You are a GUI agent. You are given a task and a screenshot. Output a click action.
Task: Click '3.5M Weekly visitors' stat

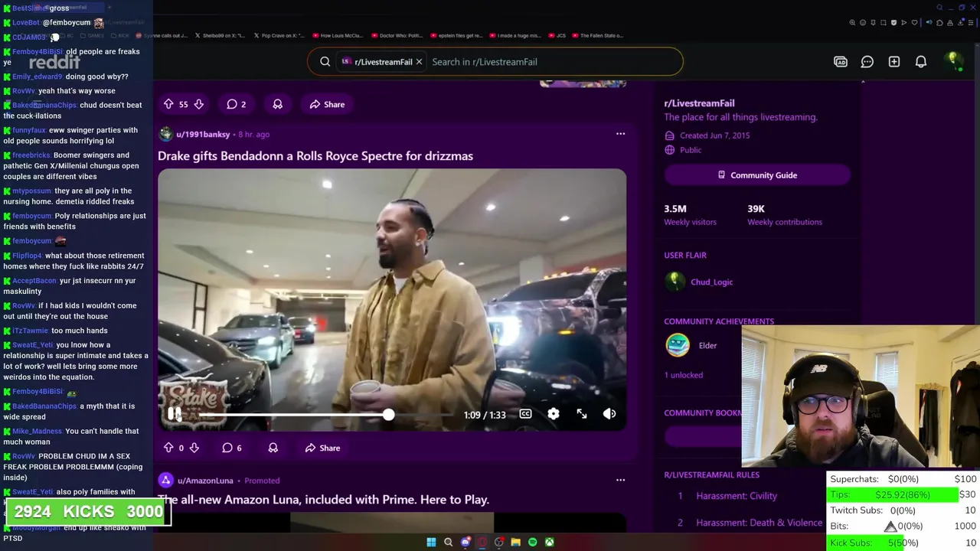(690, 215)
